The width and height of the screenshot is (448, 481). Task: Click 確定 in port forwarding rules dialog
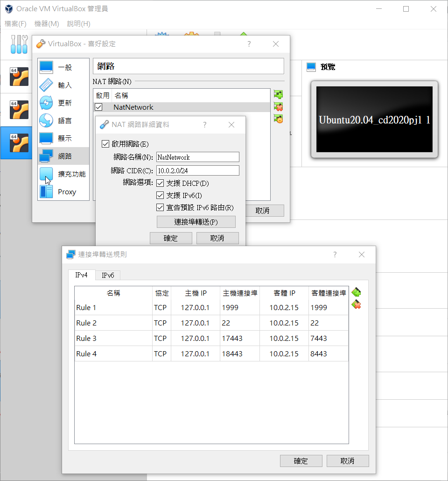301,461
